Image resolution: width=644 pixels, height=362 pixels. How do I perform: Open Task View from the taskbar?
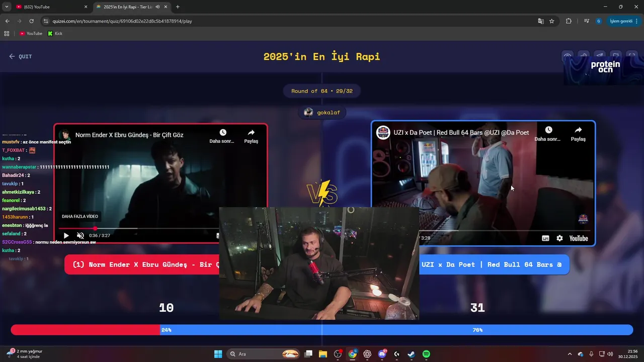(308, 354)
